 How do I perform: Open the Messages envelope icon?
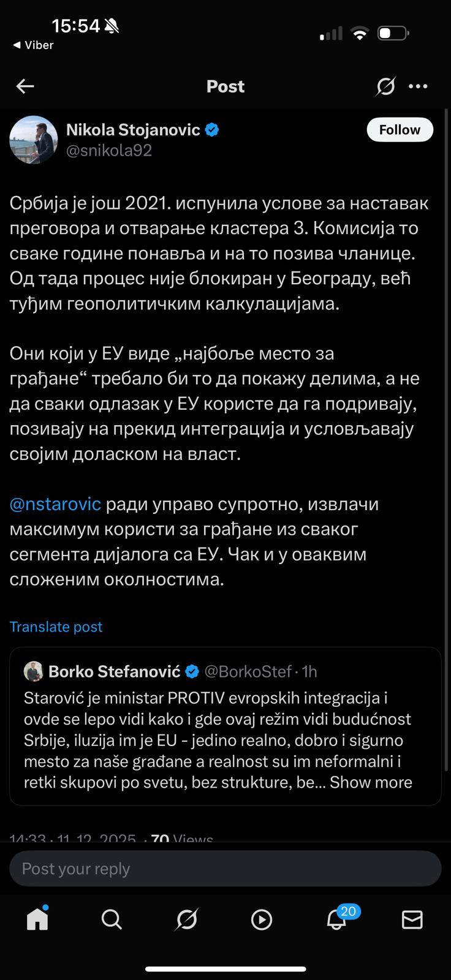412,919
